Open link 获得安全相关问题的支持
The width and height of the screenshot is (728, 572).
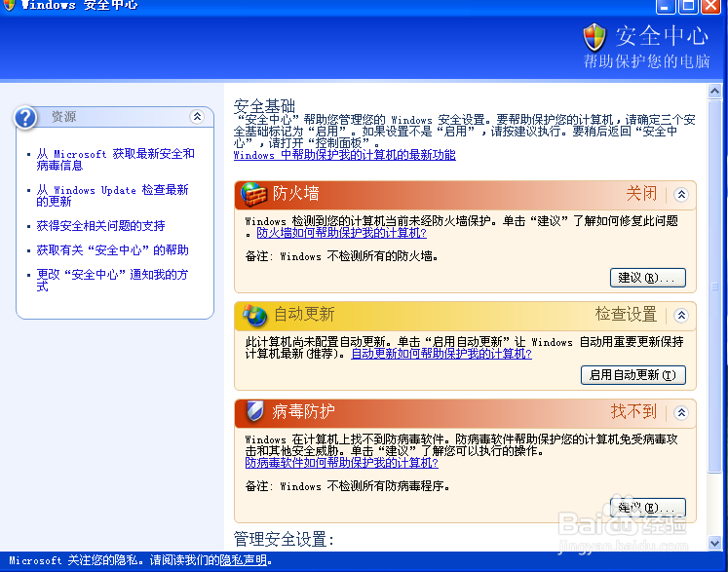tap(100, 226)
